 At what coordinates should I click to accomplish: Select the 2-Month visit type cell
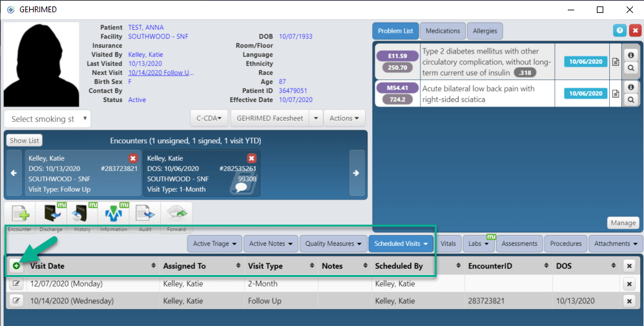pyautogui.click(x=282, y=283)
